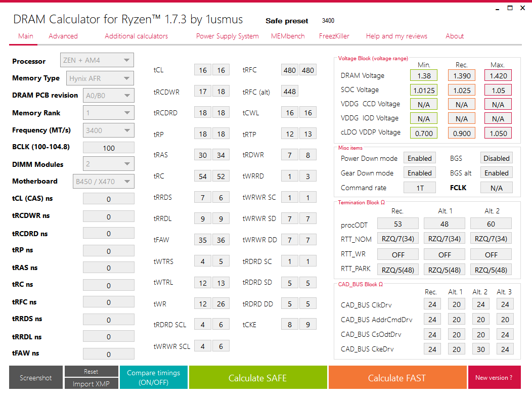Screen dimensions: 532x400
Task: Minimize the DRAM Calculator window
Action: [x=498, y=9]
